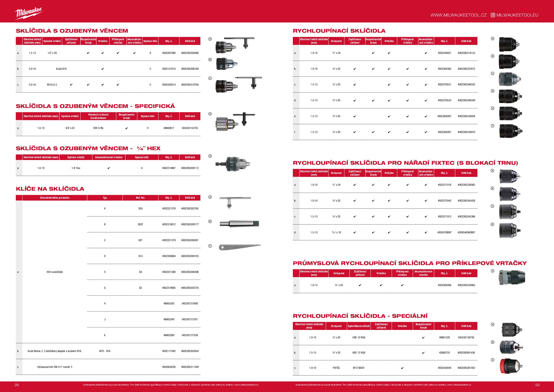Click the Kužel B16 cell
The image size is (554, 392).
[x=61, y=69]
